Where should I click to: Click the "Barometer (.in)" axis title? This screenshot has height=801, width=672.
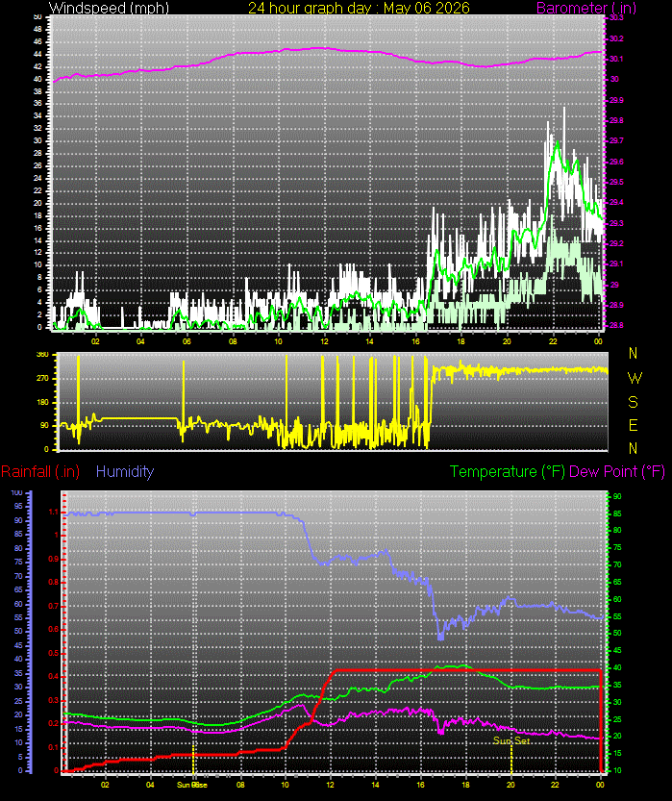(x=586, y=8)
